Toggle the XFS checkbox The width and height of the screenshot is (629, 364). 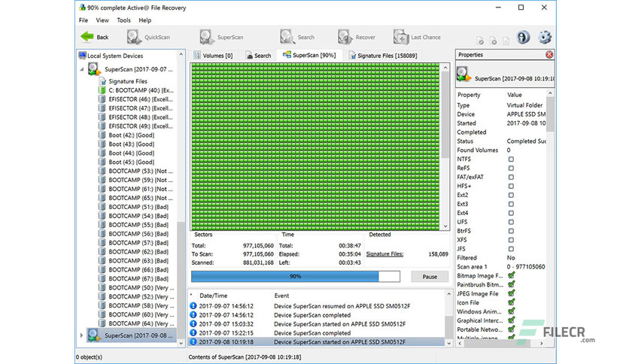(511, 240)
